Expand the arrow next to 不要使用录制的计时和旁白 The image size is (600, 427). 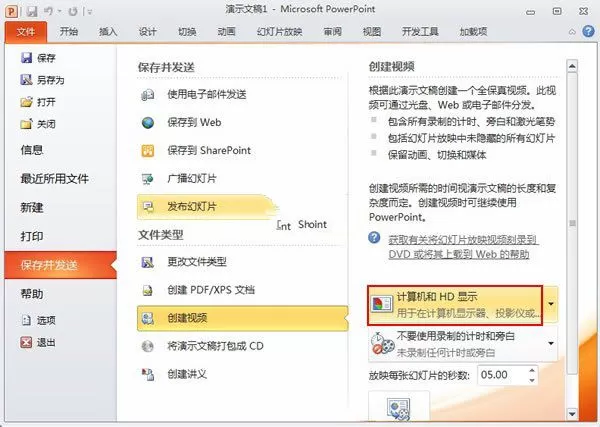tap(551, 343)
